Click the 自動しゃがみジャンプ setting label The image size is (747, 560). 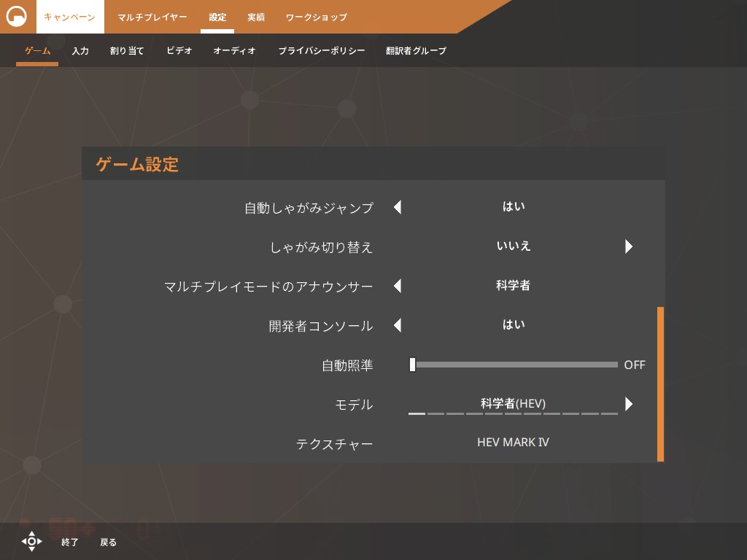[x=309, y=208]
